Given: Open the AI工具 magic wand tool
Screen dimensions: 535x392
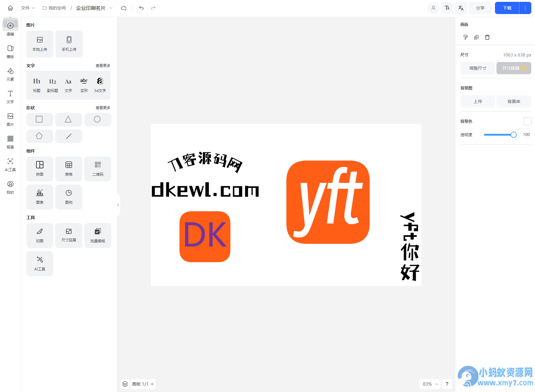Looking at the screenshot, I should [40, 263].
